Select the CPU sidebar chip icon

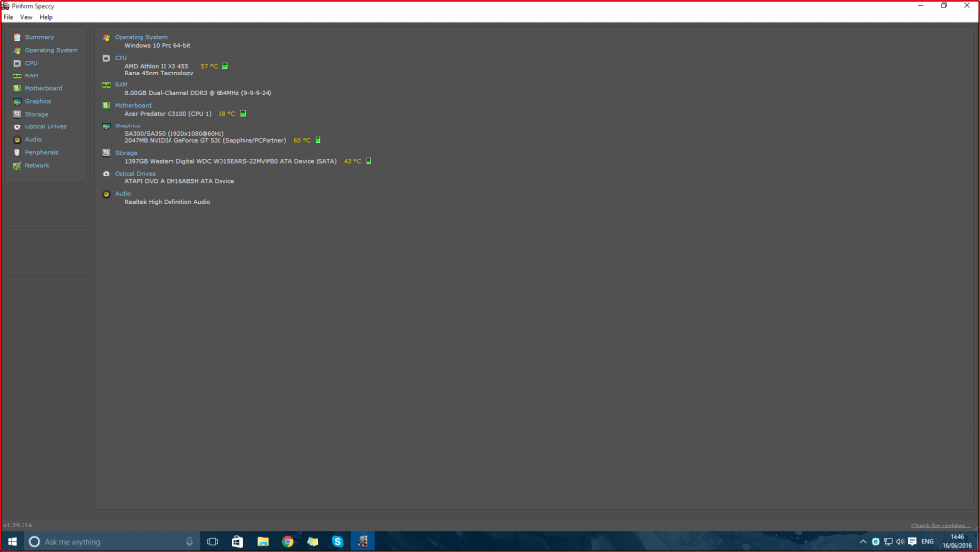coord(17,63)
